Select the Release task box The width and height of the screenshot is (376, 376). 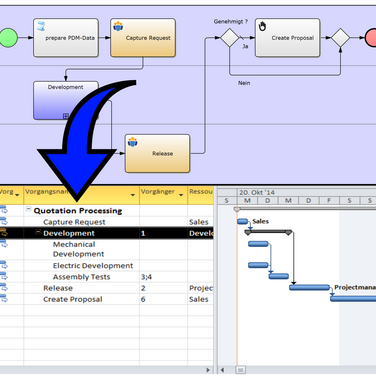pos(157,153)
